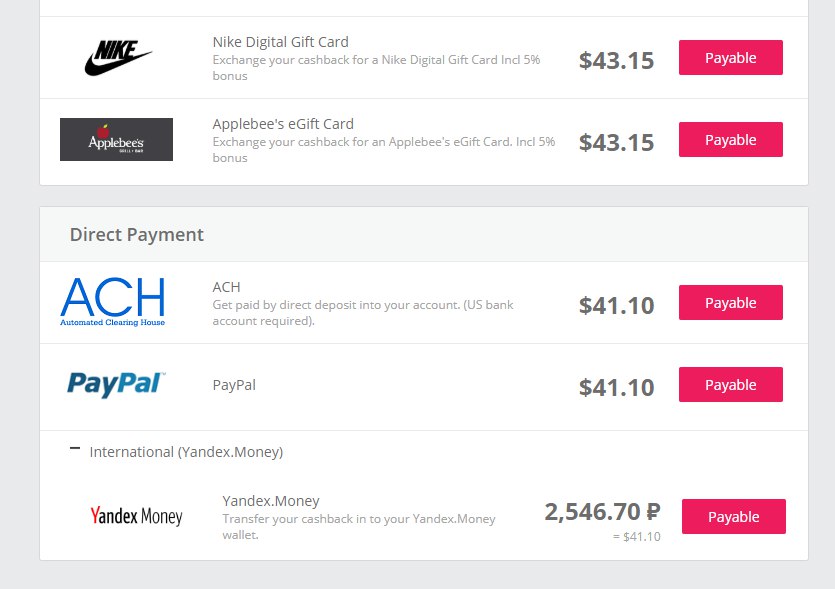This screenshot has width=835, height=589.
Task: Choose Payable for Applebee's eGift Card
Action: (x=731, y=140)
